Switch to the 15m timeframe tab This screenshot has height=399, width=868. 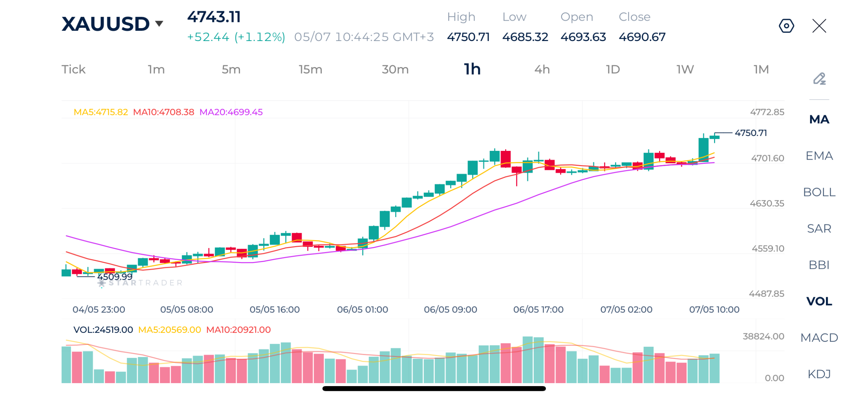(310, 69)
